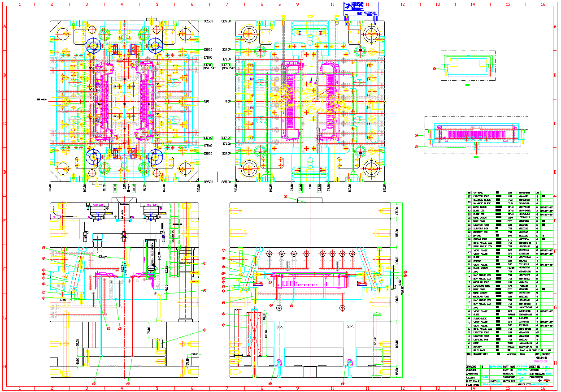
Task: Click the green tag below the lower detail view
Action: [476, 158]
